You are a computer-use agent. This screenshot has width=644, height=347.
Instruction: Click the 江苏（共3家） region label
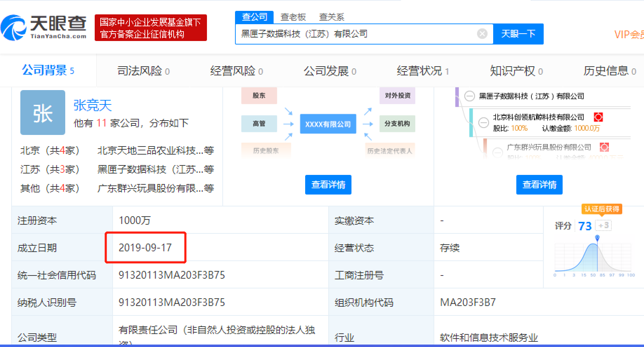(x=50, y=170)
